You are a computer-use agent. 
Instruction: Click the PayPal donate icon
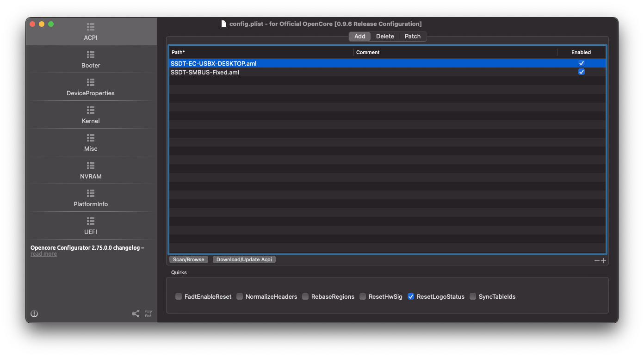[148, 314]
